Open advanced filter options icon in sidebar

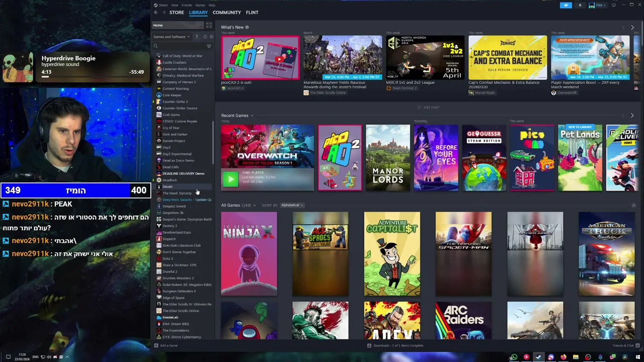pyautogui.click(x=209, y=46)
